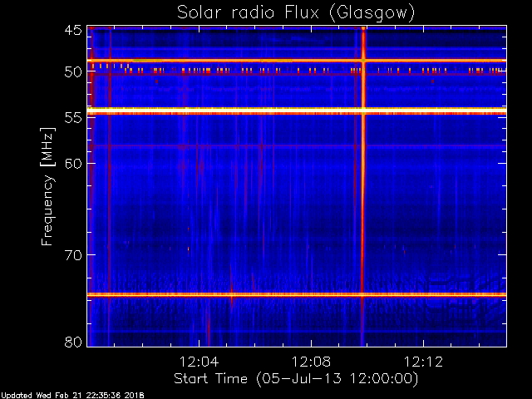This screenshot has height=399, width=532.
Task: Click the horizontal band near 74 MHz
Action: click(x=297, y=295)
